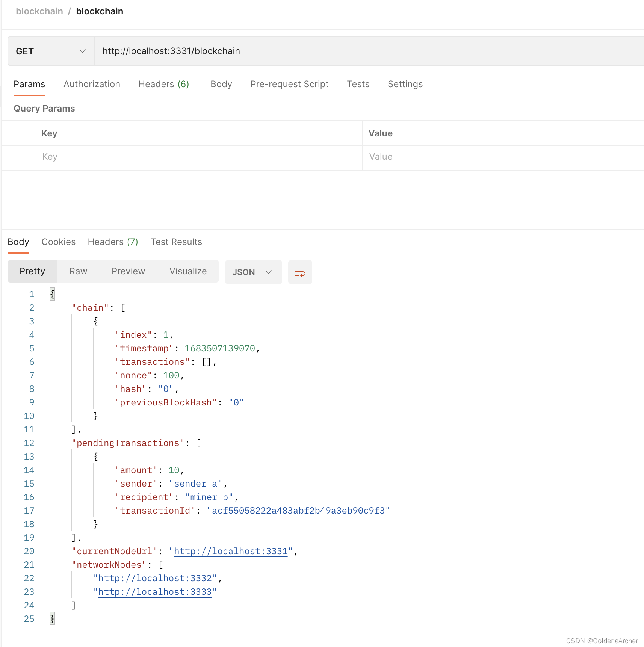Select the response Body tab
Viewport: 644px width, 647px height.
pos(18,242)
